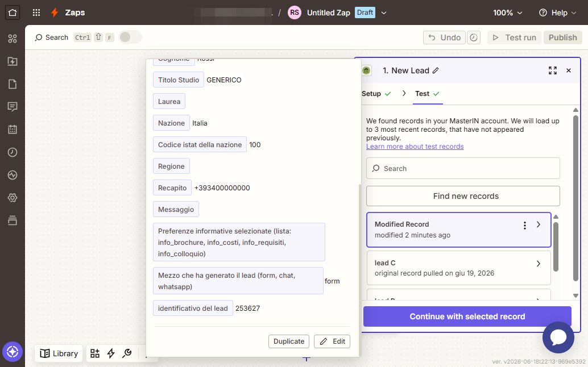The height and width of the screenshot is (367, 588).
Task: Click the identificativo del lead label
Action: 193,308
